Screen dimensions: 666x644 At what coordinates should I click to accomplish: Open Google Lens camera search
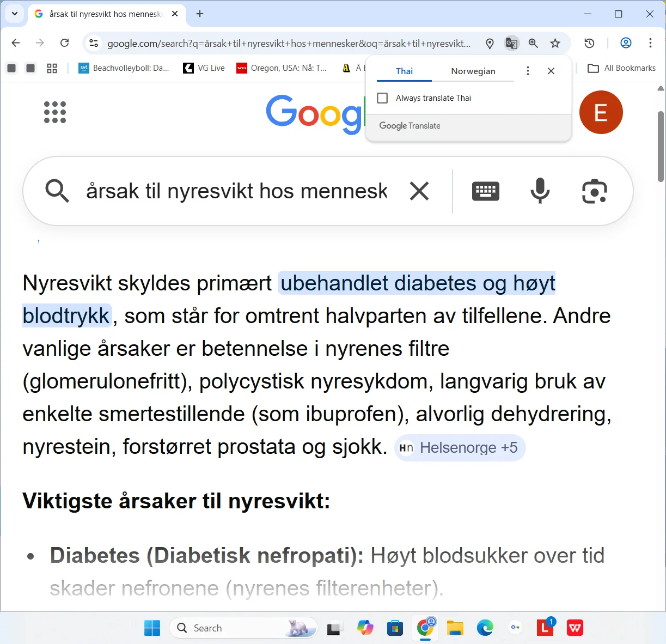pos(595,191)
